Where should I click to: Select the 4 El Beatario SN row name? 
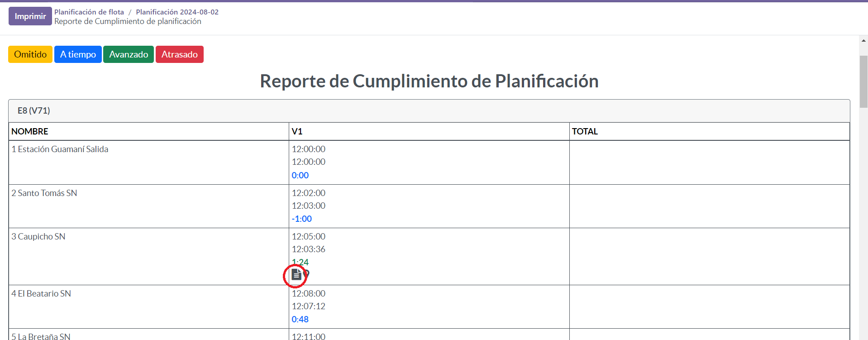[x=41, y=293]
